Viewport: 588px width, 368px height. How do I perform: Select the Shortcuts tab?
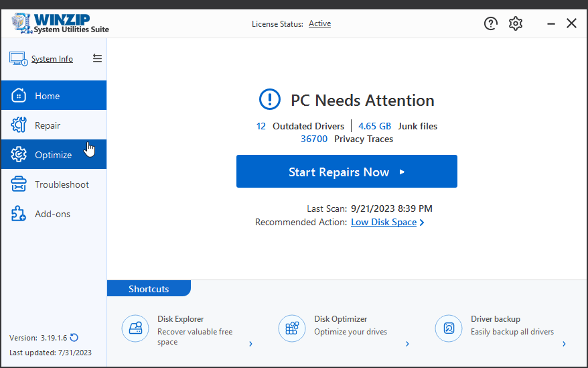coord(149,288)
